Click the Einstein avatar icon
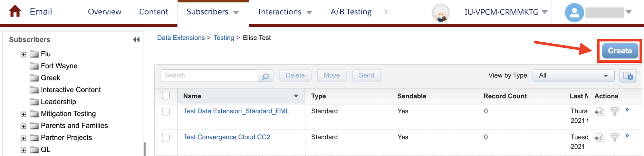The width and height of the screenshot is (644, 156). point(440,13)
